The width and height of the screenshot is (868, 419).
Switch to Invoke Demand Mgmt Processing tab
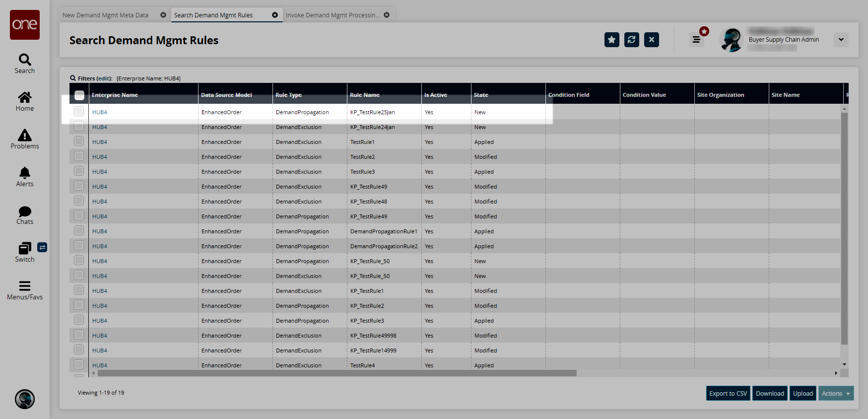click(333, 15)
